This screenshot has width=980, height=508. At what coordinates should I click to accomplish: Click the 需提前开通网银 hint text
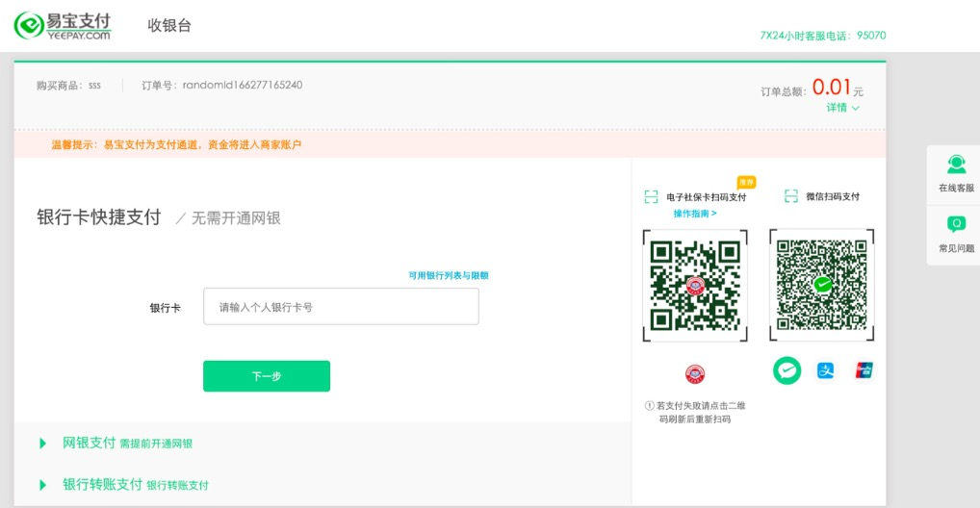click(156, 444)
